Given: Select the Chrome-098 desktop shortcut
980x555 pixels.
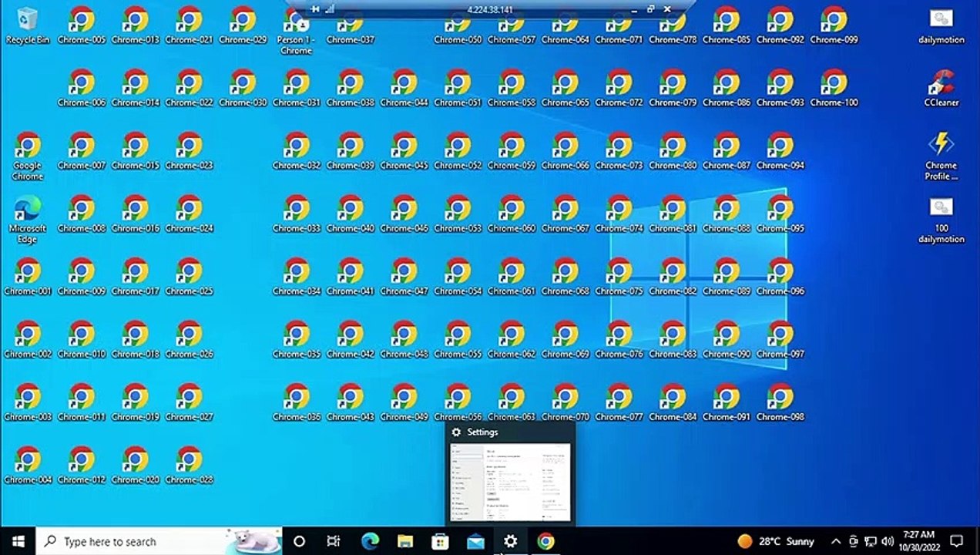Looking at the screenshot, I should coord(780,402).
